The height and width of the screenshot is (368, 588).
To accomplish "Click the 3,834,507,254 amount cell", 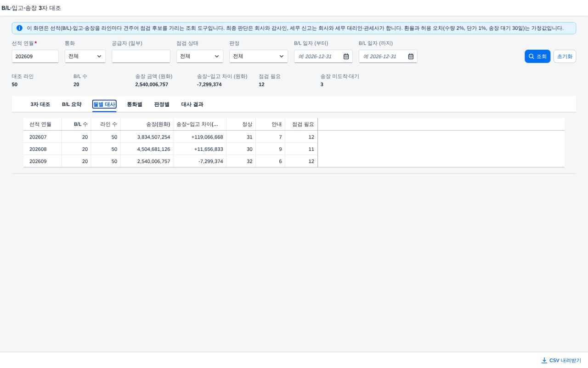I will (147, 137).
